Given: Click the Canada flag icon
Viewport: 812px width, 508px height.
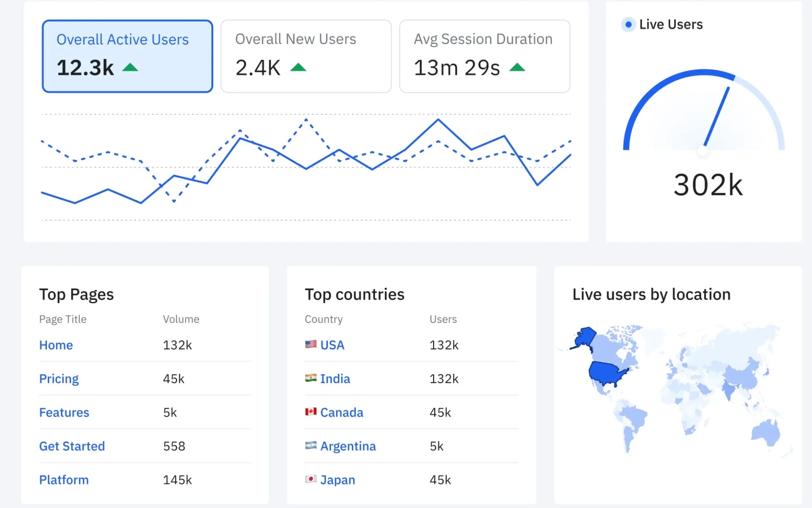Looking at the screenshot, I should pyautogui.click(x=311, y=412).
